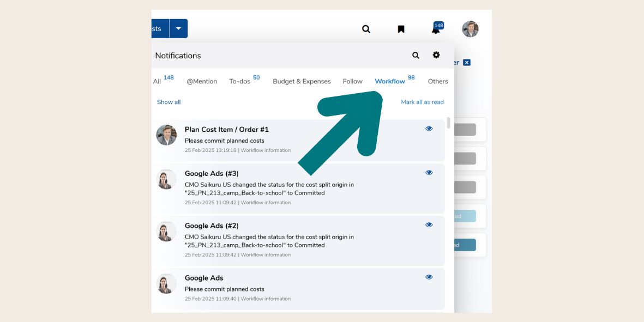The image size is (644, 322).
Task: Click the bookmark icon in the header
Action: pyautogui.click(x=401, y=29)
